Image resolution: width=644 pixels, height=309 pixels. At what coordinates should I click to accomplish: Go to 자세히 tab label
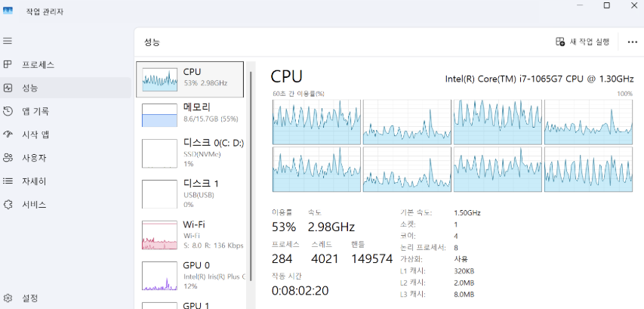click(34, 181)
